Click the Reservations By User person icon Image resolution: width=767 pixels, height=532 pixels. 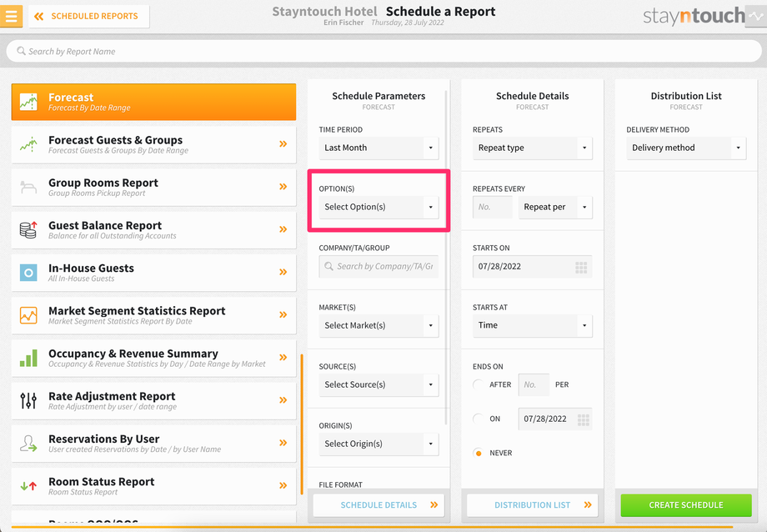coord(28,443)
